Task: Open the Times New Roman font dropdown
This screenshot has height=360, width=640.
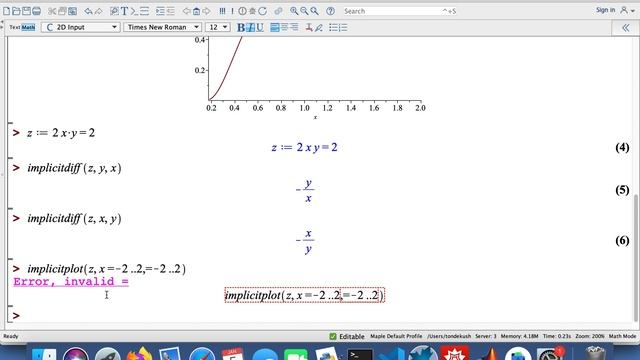Action: click(162, 27)
